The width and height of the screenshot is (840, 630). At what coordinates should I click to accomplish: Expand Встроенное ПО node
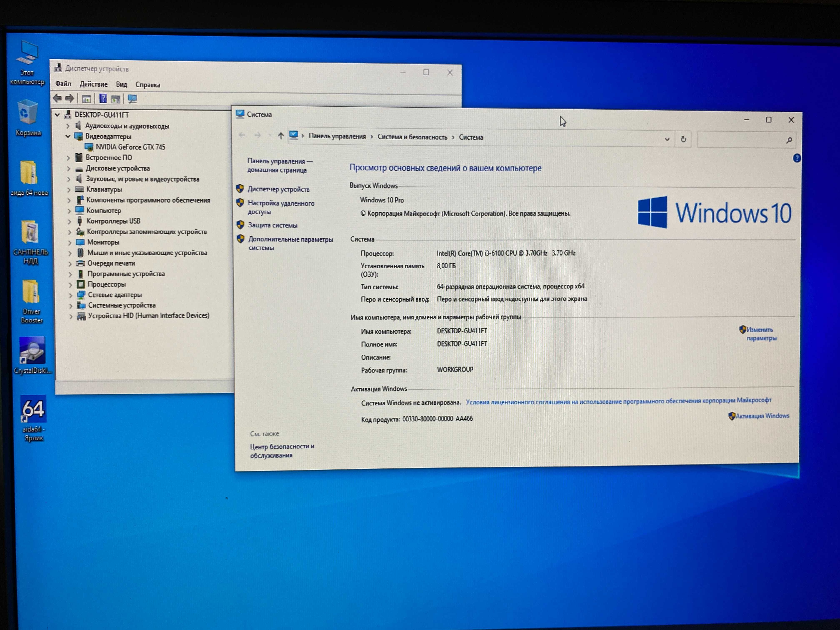click(x=68, y=157)
